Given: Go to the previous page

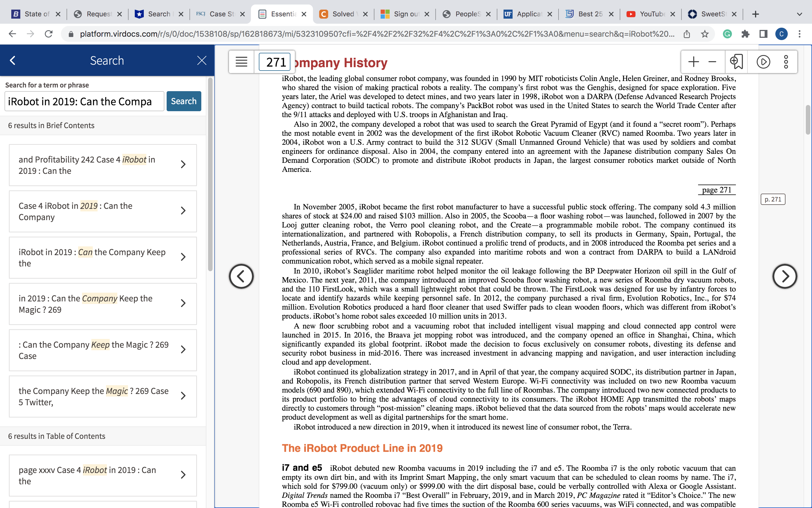Looking at the screenshot, I should click(241, 276).
